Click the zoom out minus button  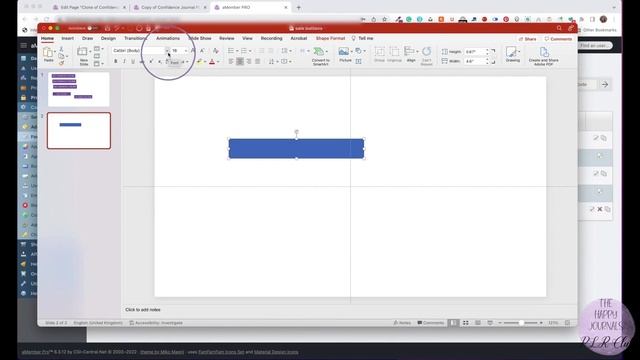click(500, 323)
